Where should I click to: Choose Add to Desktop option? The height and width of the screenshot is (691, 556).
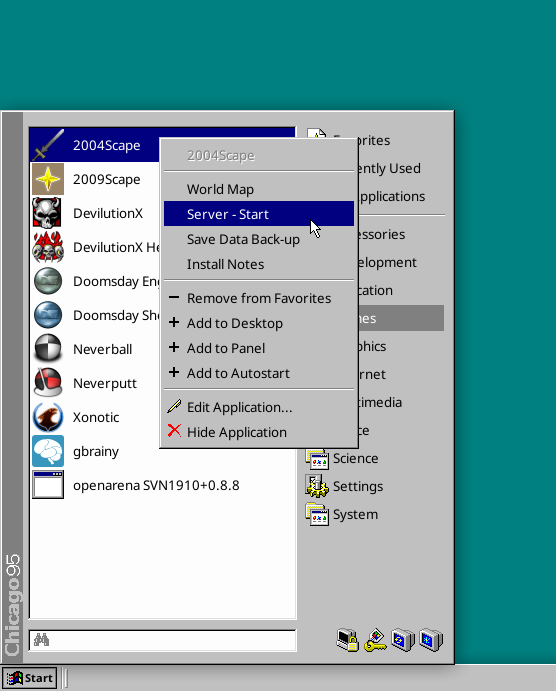pos(259,323)
